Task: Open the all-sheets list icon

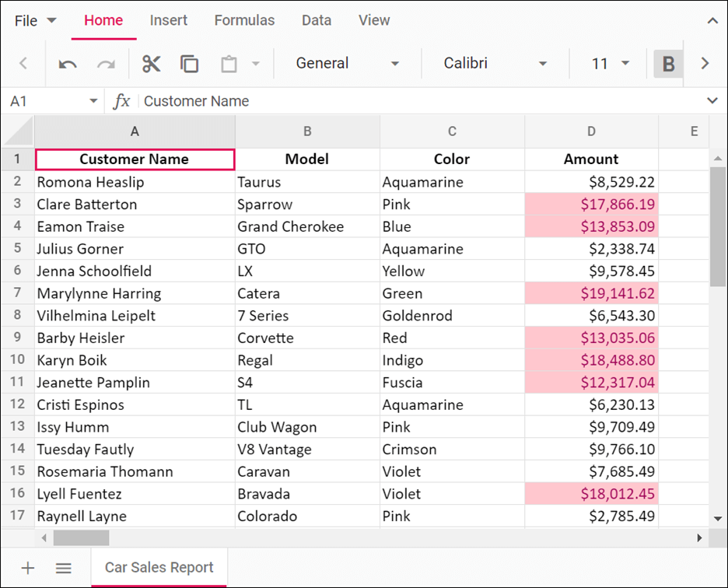Action: coord(63,568)
